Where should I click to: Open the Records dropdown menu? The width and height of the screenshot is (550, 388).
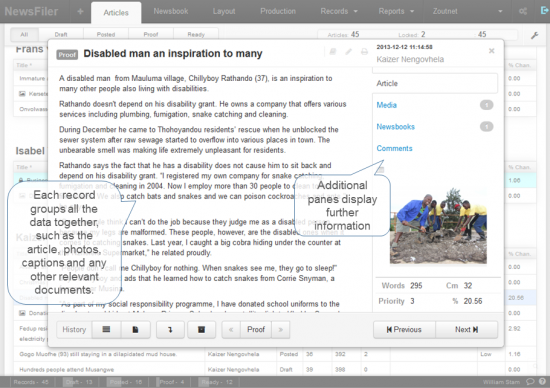[x=339, y=11]
